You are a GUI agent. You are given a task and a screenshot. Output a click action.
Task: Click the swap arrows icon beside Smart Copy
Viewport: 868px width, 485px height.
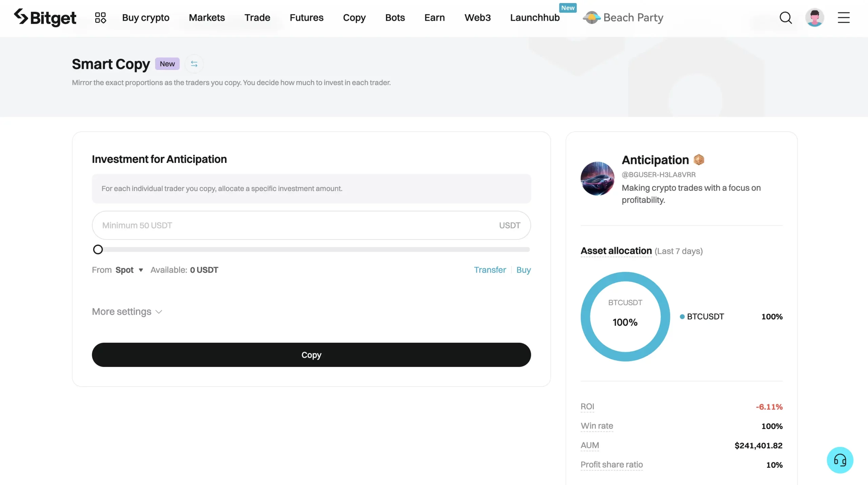194,64
